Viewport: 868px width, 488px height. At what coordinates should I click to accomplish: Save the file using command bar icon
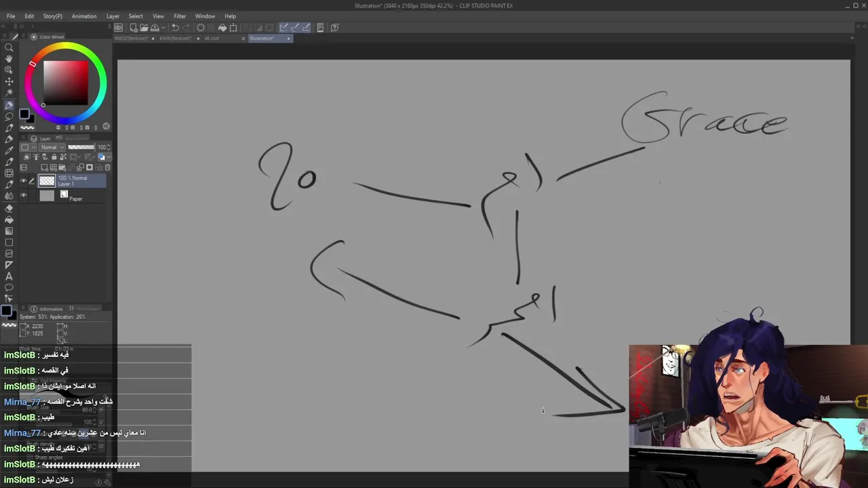coord(155,28)
